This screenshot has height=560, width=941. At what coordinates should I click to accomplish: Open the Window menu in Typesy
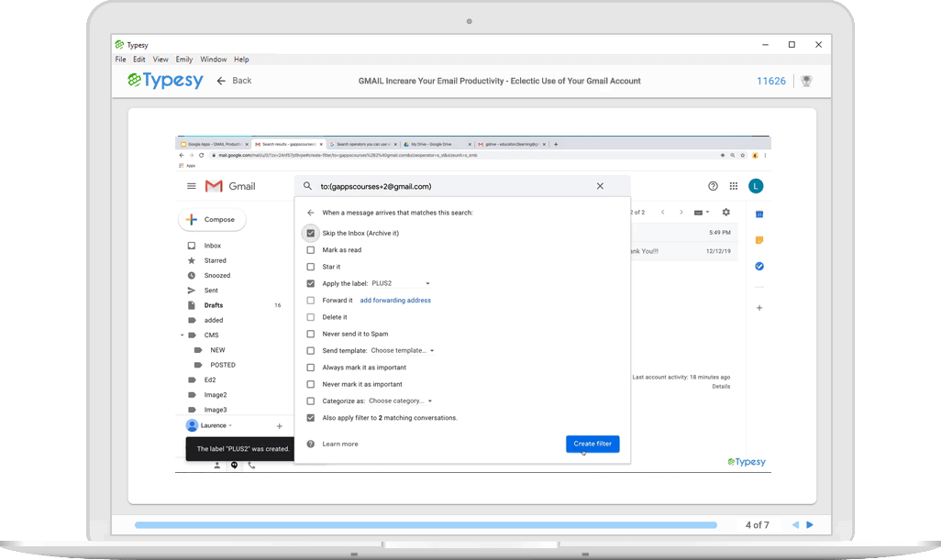(x=213, y=60)
